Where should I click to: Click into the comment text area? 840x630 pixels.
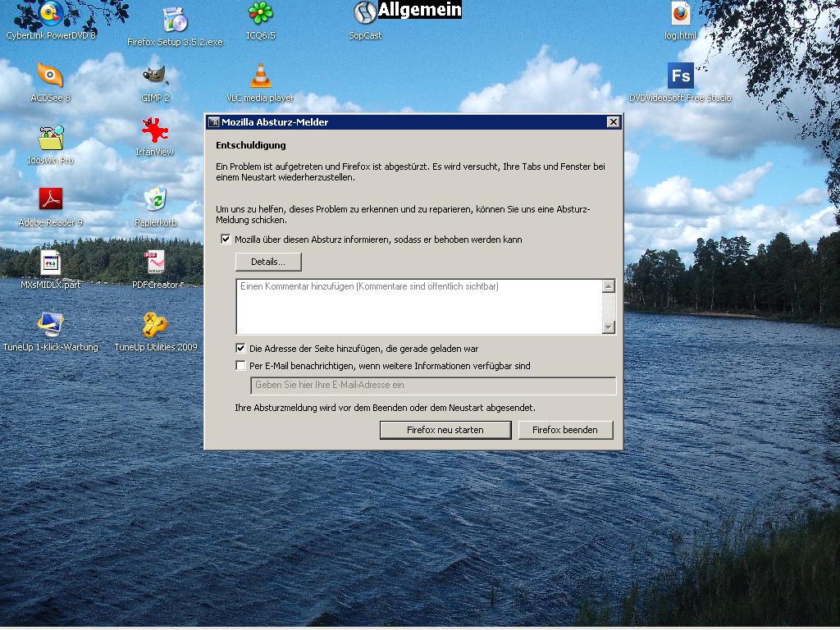418,308
